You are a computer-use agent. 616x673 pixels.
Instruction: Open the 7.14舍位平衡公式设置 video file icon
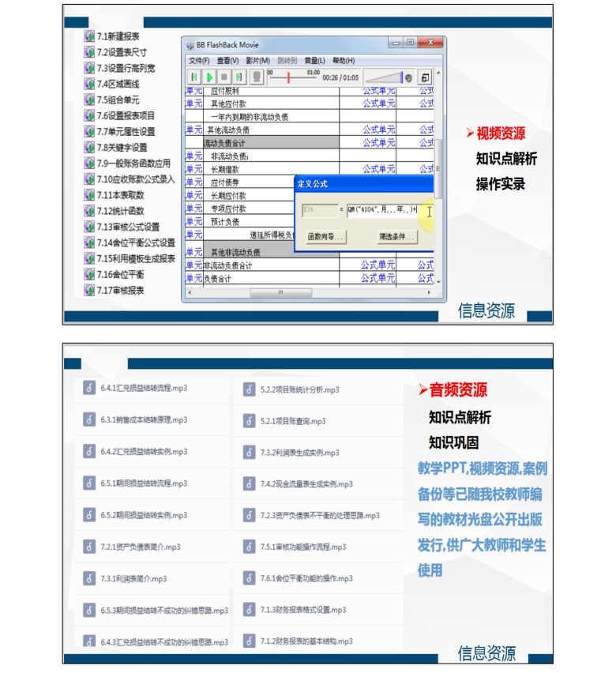coord(89,243)
